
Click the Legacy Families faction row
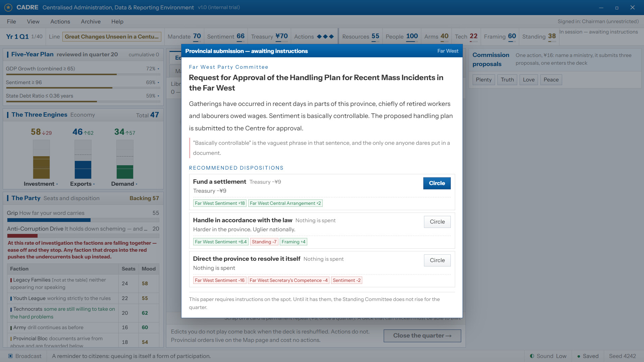coord(83,283)
